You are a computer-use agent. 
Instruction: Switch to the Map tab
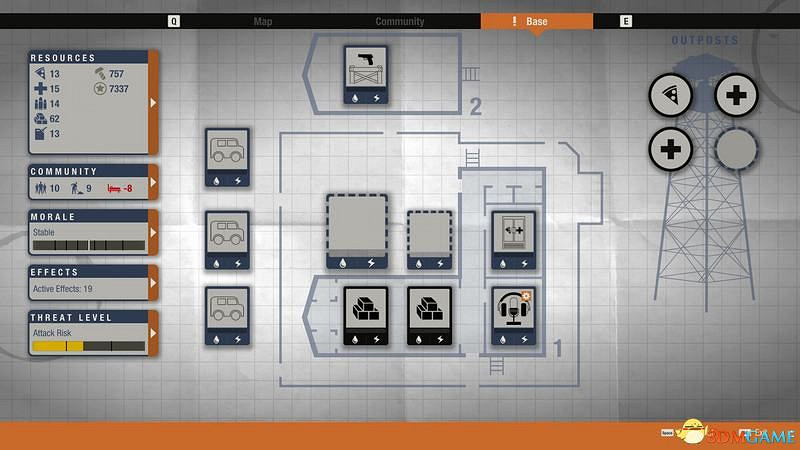pyautogui.click(x=263, y=21)
